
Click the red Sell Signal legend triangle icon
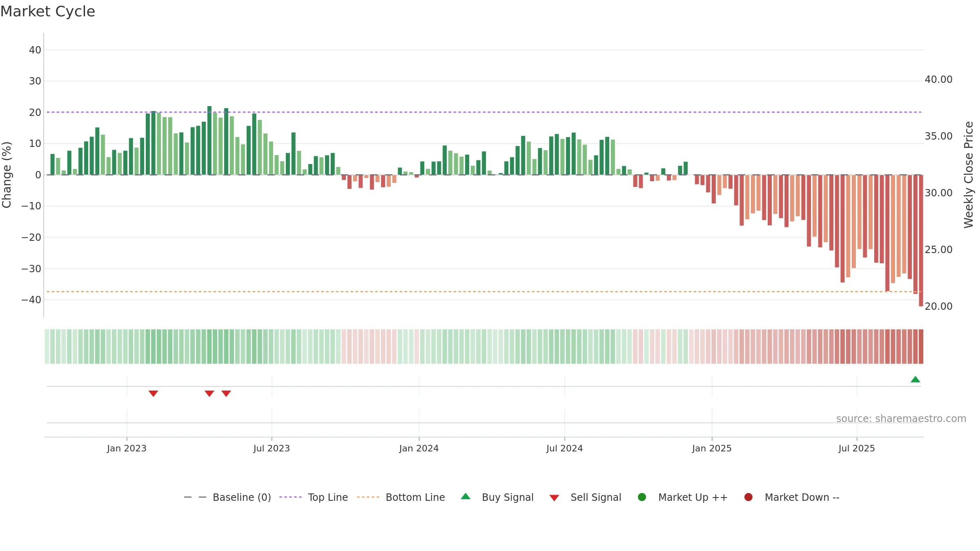click(554, 498)
